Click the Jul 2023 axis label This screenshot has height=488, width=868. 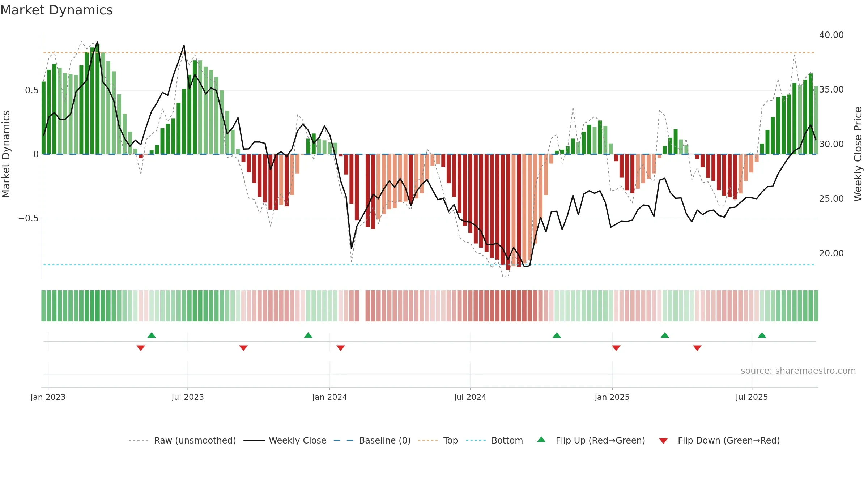click(188, 397)
